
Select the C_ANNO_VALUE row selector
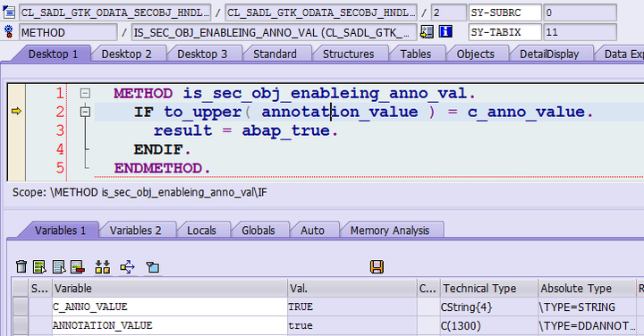pos(20,307)
